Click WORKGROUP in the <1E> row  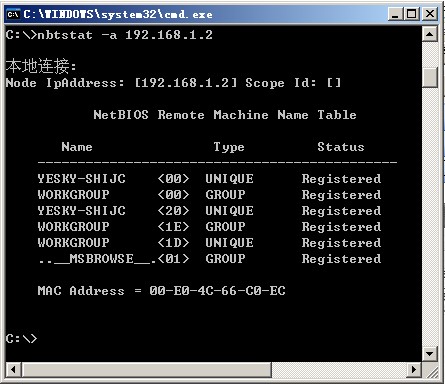pyautogui.click(x=73, y=227)
